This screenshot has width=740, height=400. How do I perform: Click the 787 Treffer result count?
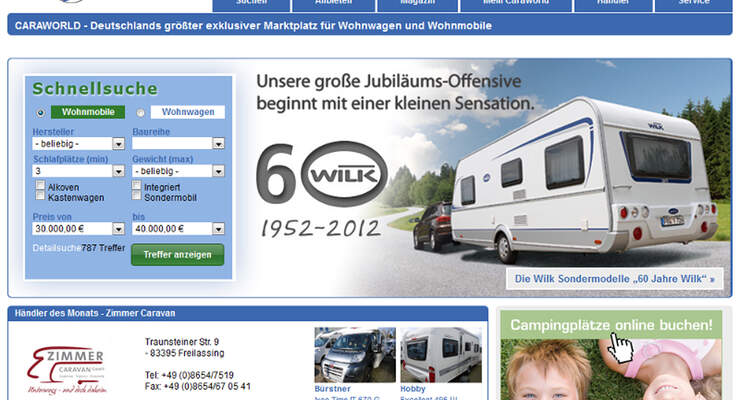[x=103, y=248]
